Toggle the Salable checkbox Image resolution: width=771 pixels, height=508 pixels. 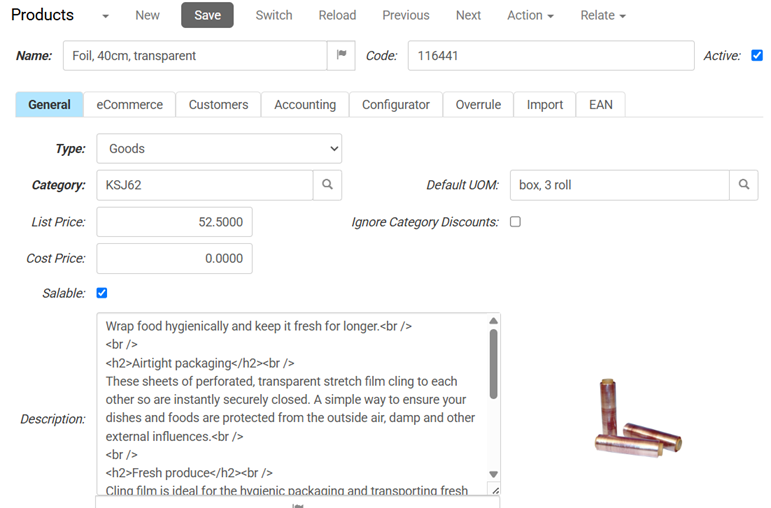click(102, 293)
